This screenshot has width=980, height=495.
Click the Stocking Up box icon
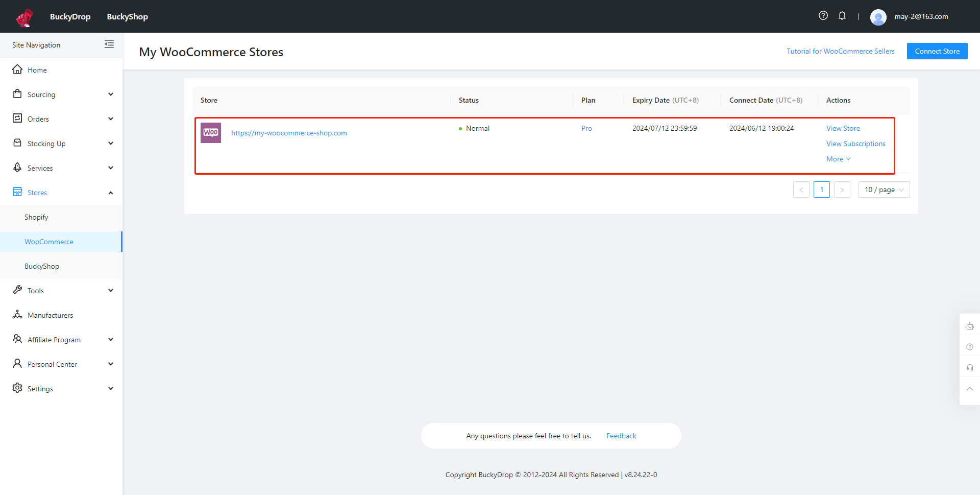(17, 143)
